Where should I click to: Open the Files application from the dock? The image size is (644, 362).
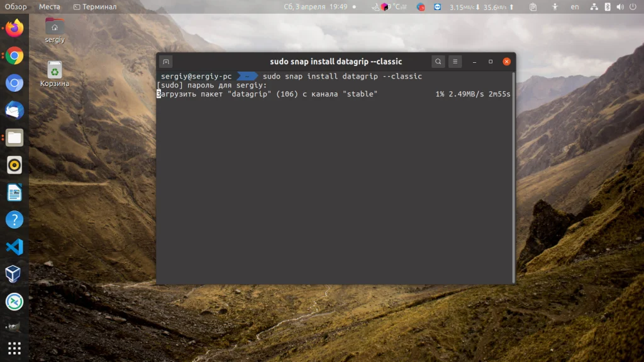pos(14,137)
